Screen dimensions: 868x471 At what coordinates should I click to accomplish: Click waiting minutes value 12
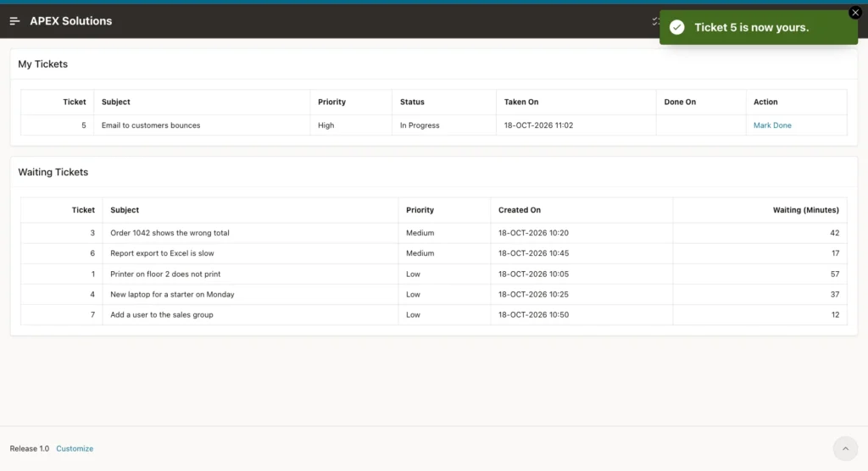pos(835,314)
